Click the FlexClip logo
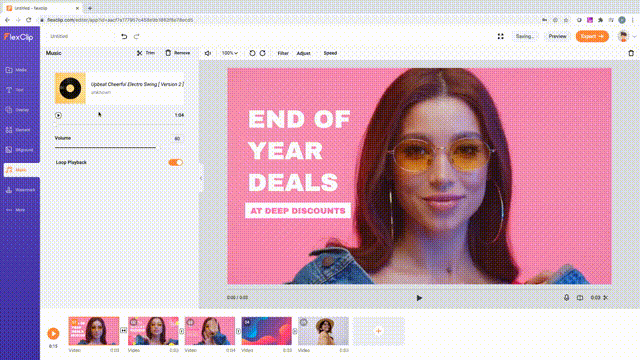640x360 pixels. tap(18, 37)
